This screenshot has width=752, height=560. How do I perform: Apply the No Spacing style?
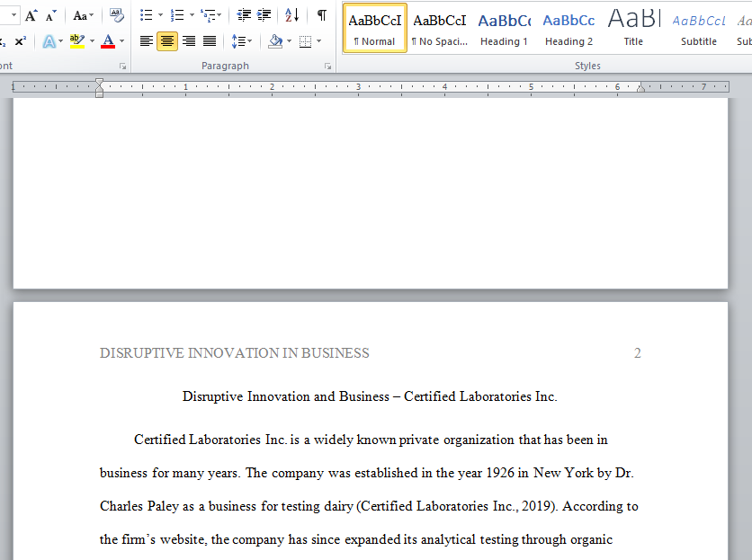click(439, 28)
